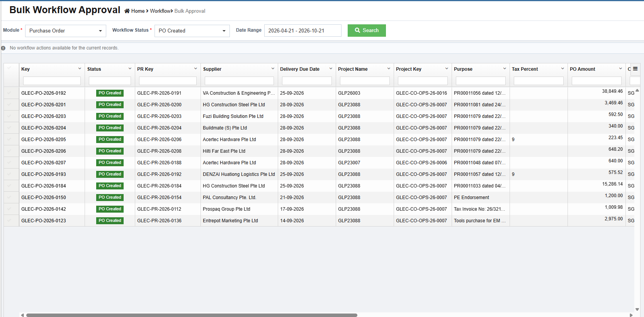644x317 pixels.
Task: Select the row checkbox for GLEC-PO-2026-0192
Action: pyautogui.click(x=9, y=93)
